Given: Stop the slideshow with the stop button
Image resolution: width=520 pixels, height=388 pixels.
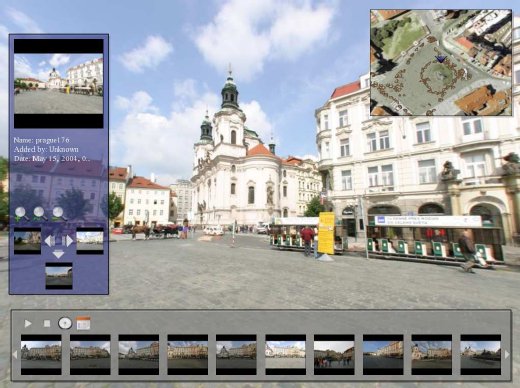Looking at the screenshot, I should (x=47, y=323).
